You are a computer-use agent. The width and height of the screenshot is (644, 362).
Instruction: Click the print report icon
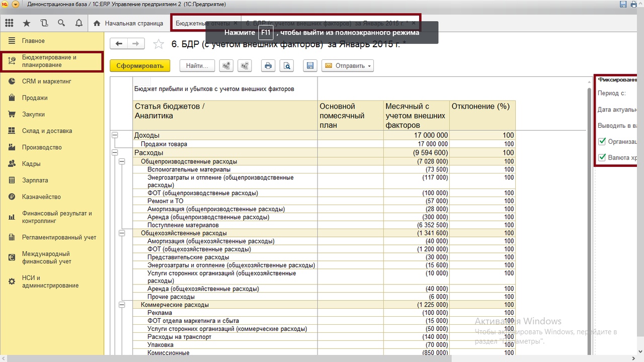point(268,66)
